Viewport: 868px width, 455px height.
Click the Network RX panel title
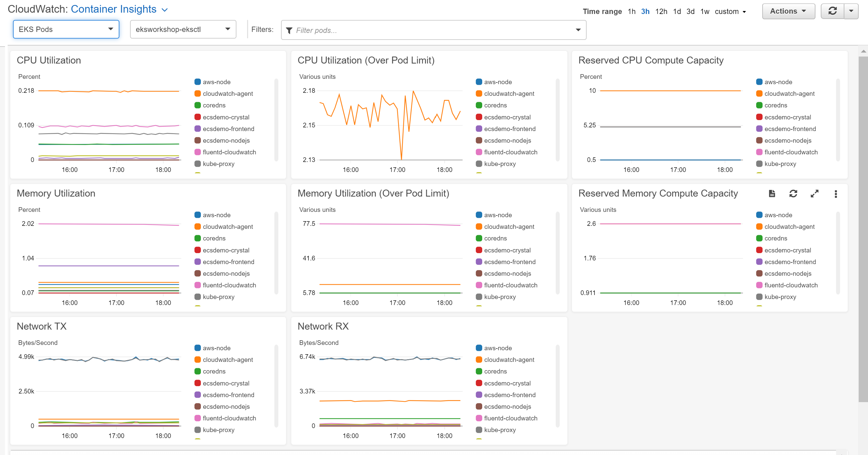click(323, 326)
